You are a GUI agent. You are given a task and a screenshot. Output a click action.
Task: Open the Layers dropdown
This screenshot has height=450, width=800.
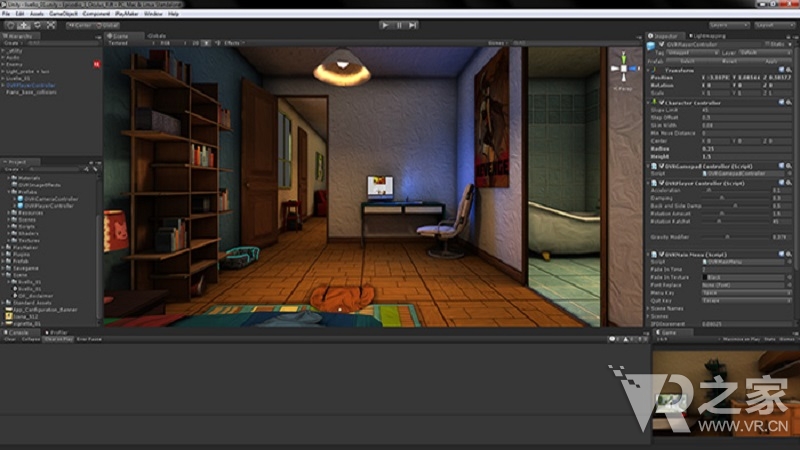(729, 25)
